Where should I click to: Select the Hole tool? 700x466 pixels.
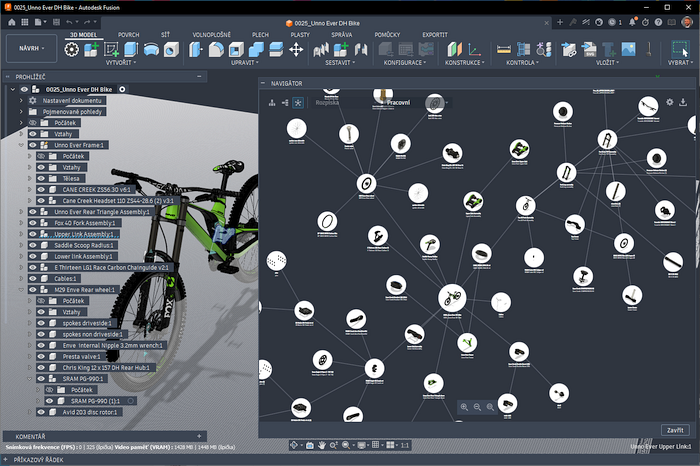[171, 49]
